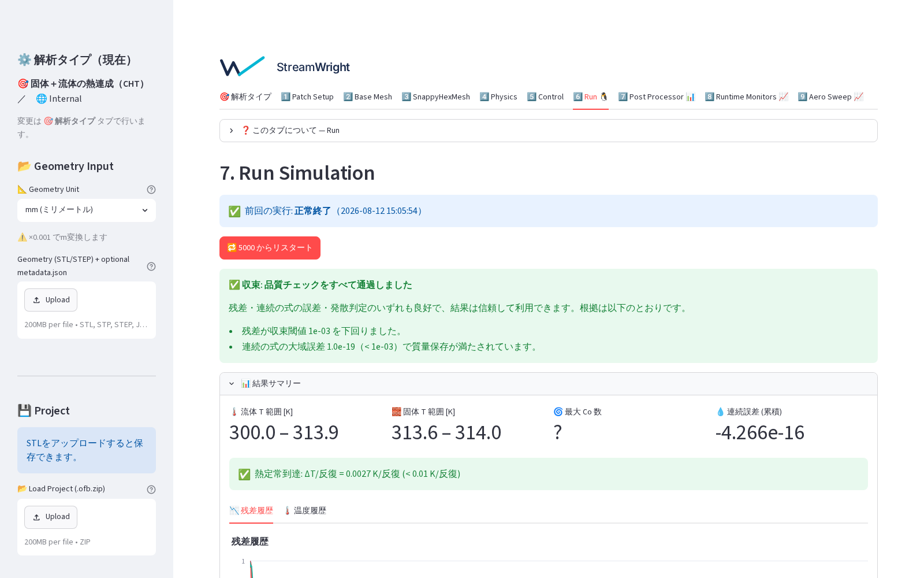
Task: Click the STLをアップロードすると保存できます notice
Action: pos(87,450)
